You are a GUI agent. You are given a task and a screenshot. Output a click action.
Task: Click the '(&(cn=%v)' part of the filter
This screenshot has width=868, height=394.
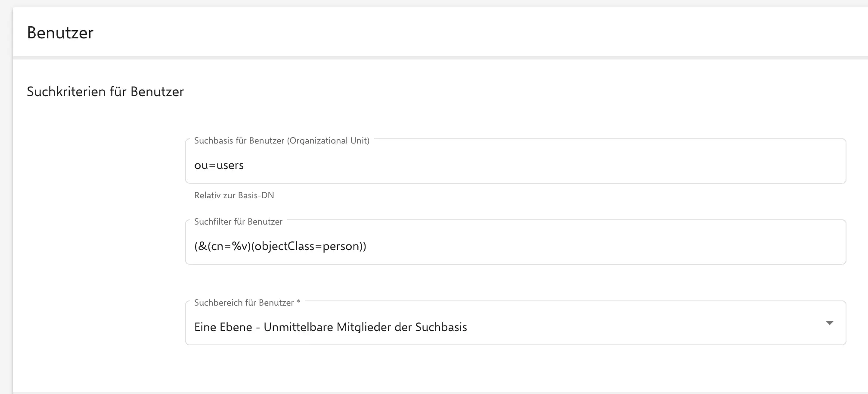coord(222,247)
